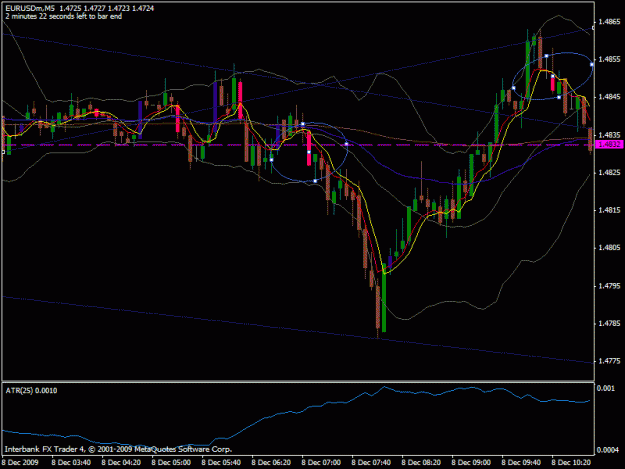Click the '2 minutes 22 seconds left to bar end' label
Screen dimensions: 625x469
(64, 16)
